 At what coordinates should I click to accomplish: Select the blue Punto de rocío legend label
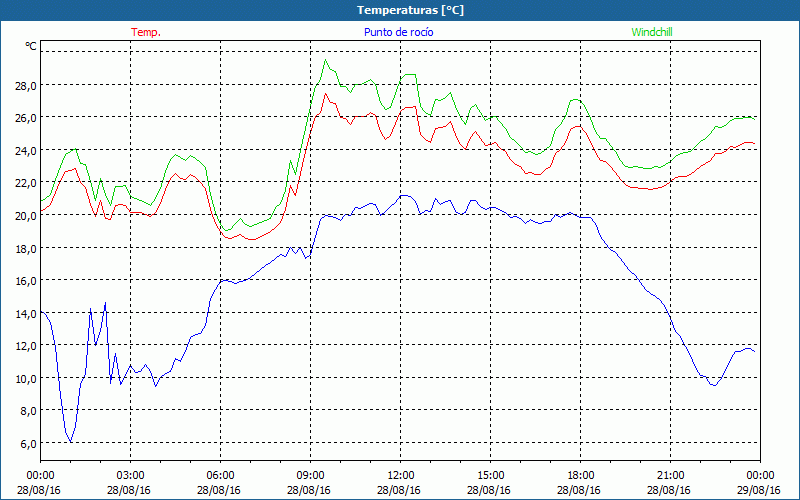pyautogui.click(x=398, y=32)
